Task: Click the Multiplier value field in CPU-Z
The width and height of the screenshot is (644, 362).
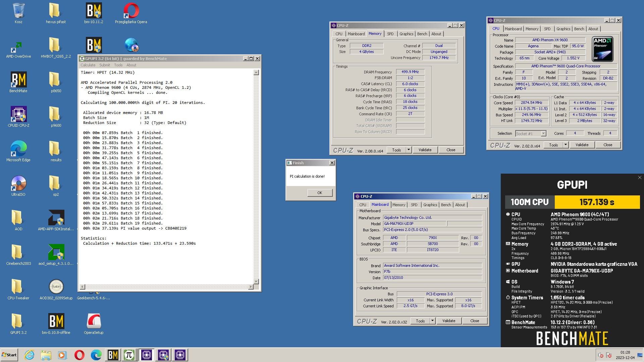Action: point(531,109)
